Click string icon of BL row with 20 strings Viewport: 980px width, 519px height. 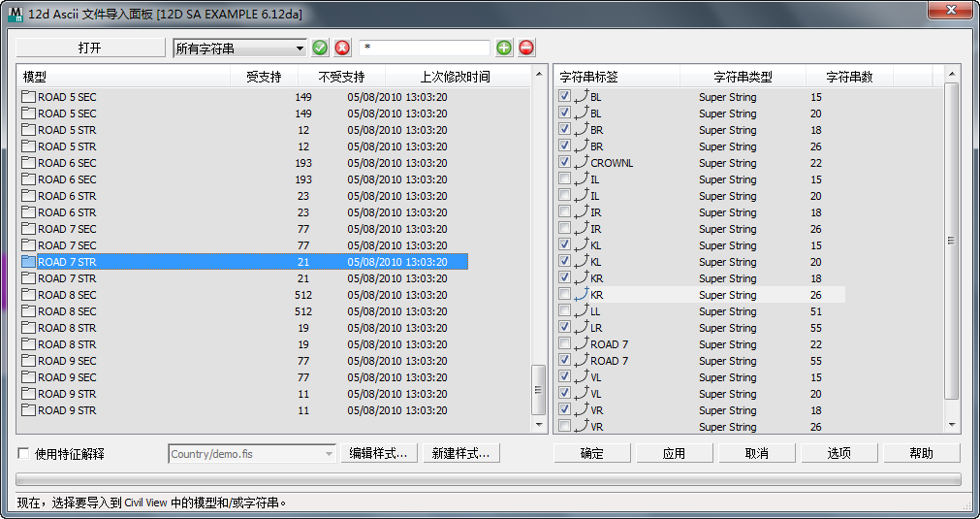point(582,113)
